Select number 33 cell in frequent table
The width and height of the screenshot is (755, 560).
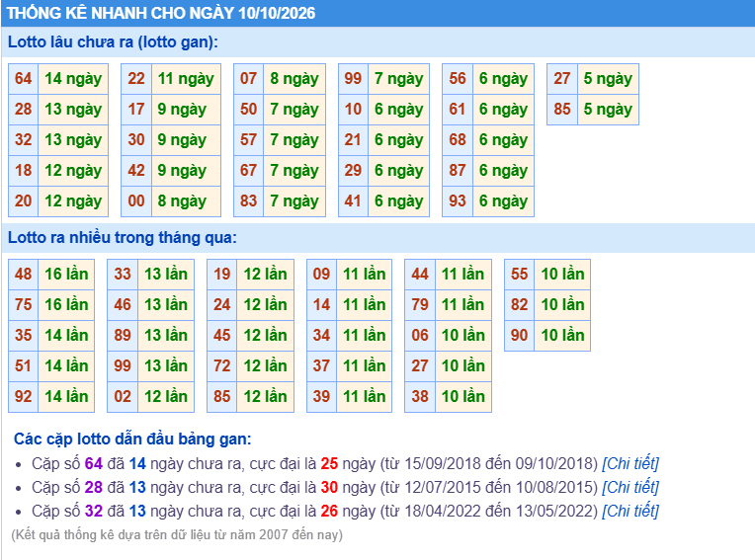coord(123,275)
